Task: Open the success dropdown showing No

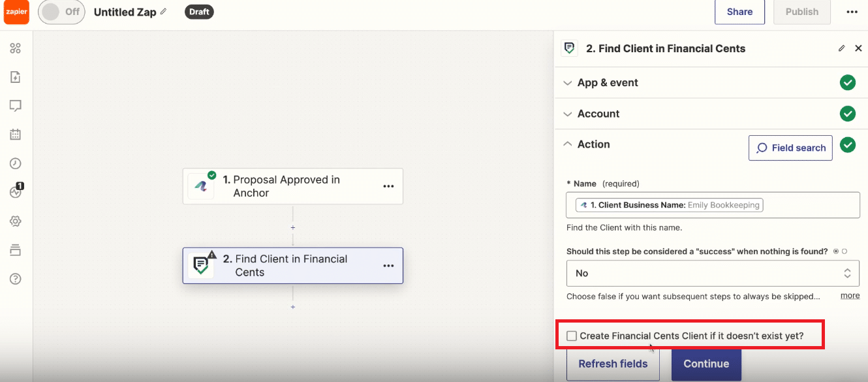Action: click(x=713, y=273)
